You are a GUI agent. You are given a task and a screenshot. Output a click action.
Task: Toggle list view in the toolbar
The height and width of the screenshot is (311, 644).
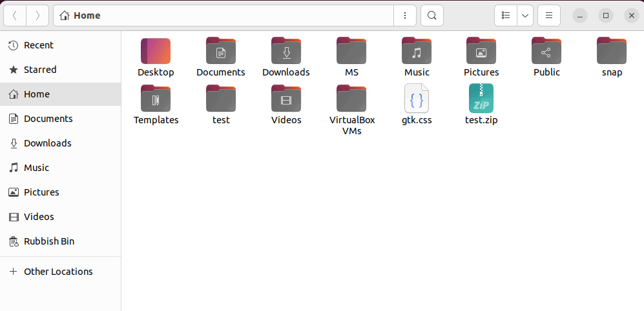click(506, 15)
